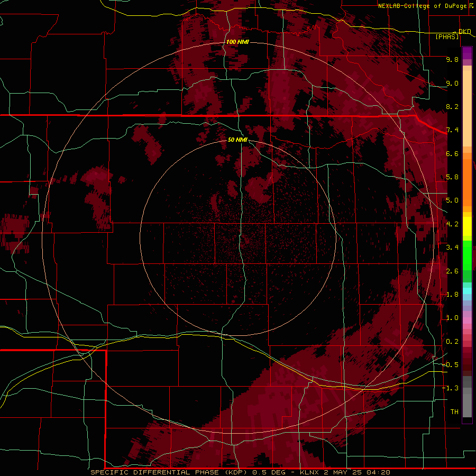Click the 1.8 scale value
The image size is (476, 476).
tap(452, 295)
